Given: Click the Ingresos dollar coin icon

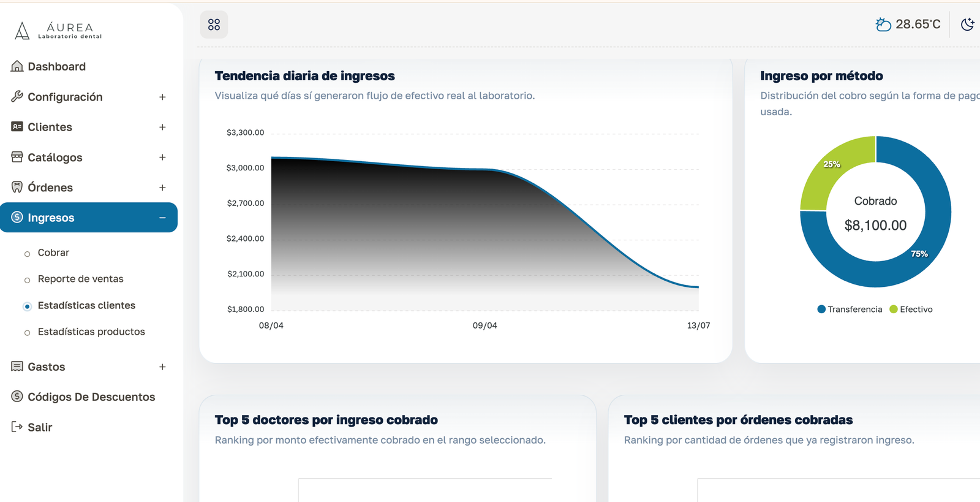Looking at the screenshot, I should pos(17,217).
